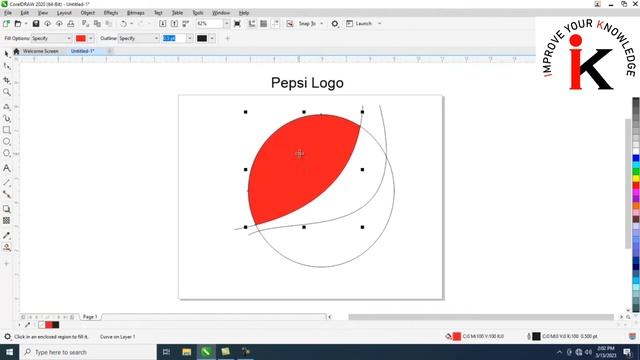Expand the Open file dropdown arrow
This screenshot has height=360, width=640.
(26, 24)
